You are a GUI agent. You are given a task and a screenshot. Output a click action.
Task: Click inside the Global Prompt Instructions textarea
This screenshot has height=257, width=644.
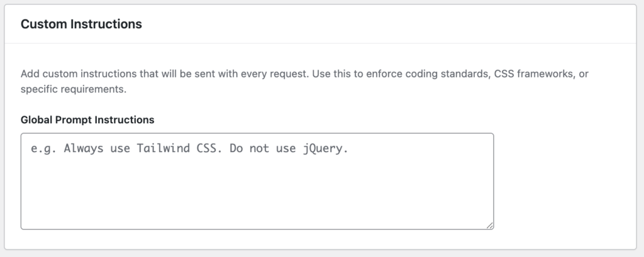[x=257, y=181]
